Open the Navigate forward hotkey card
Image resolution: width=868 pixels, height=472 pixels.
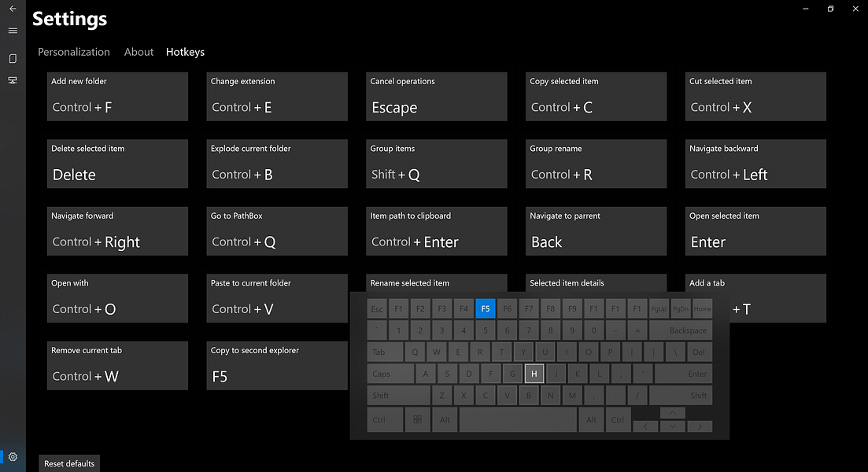[117, 231]
